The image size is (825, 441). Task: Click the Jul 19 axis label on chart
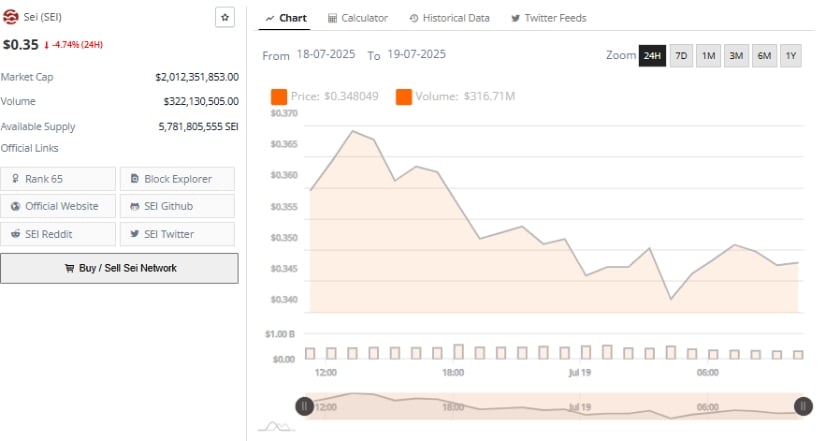579,373
